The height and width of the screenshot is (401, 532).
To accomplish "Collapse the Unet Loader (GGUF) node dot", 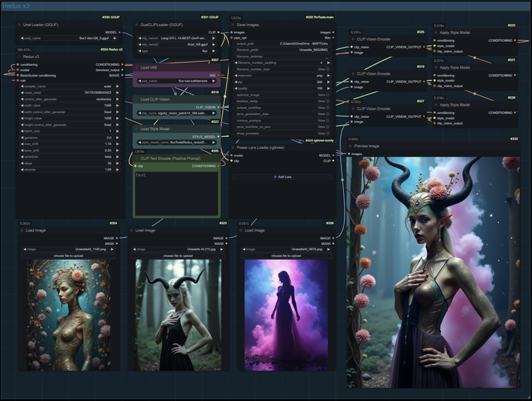I will click(19, 25).
